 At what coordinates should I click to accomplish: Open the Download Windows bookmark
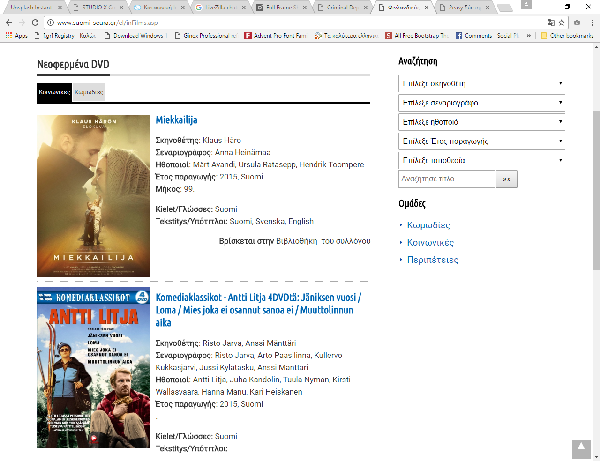coord(135,36)
